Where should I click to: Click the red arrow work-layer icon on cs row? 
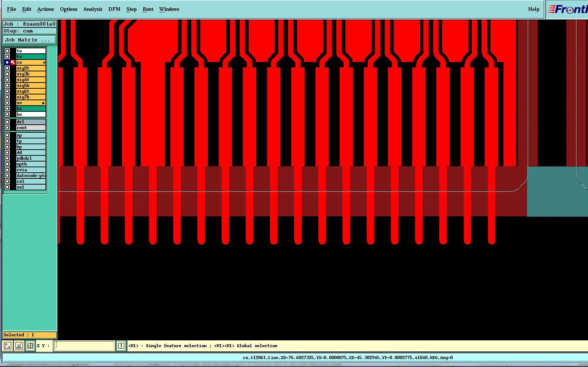pos(13,62)
